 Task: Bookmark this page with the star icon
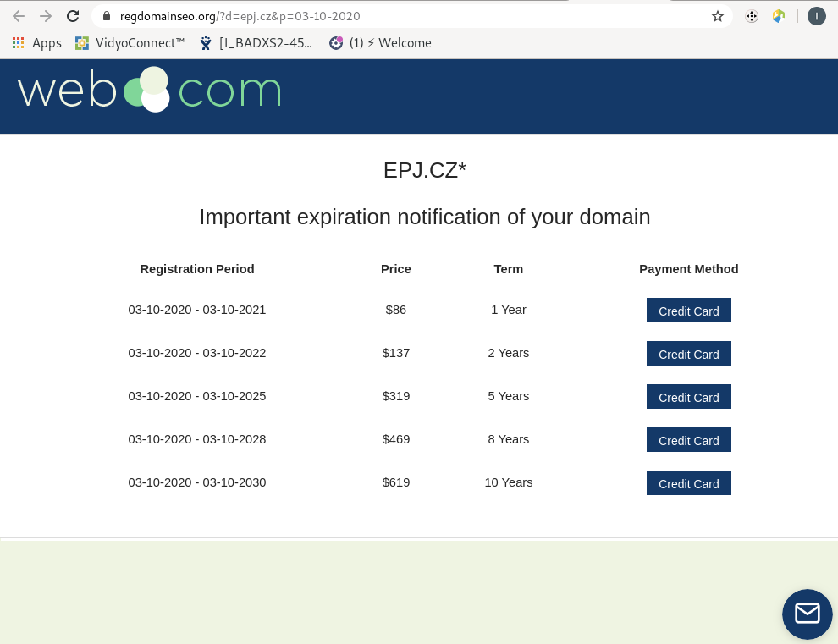point(718,16)
